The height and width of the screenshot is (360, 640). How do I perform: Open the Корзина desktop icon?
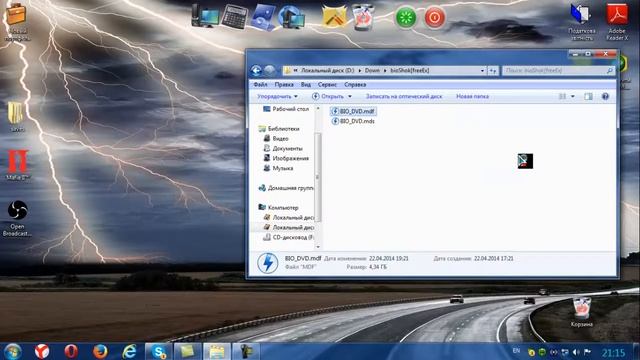point(582,312)
